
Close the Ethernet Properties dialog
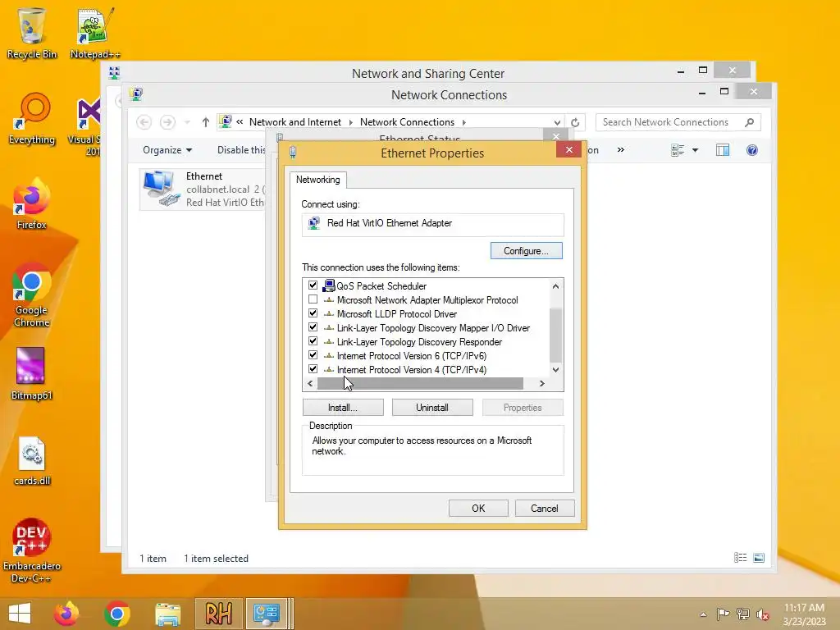pos(569,150)
